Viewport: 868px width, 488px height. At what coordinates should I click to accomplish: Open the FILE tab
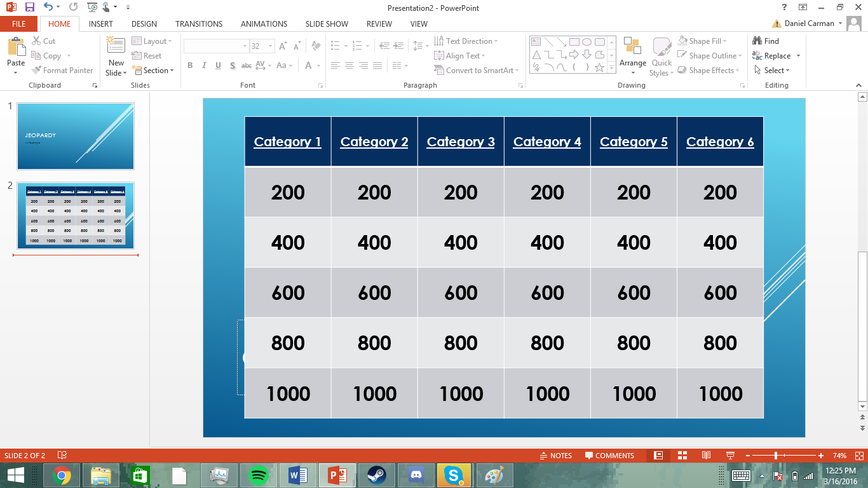pyautogui.click(x=19, y=24)
